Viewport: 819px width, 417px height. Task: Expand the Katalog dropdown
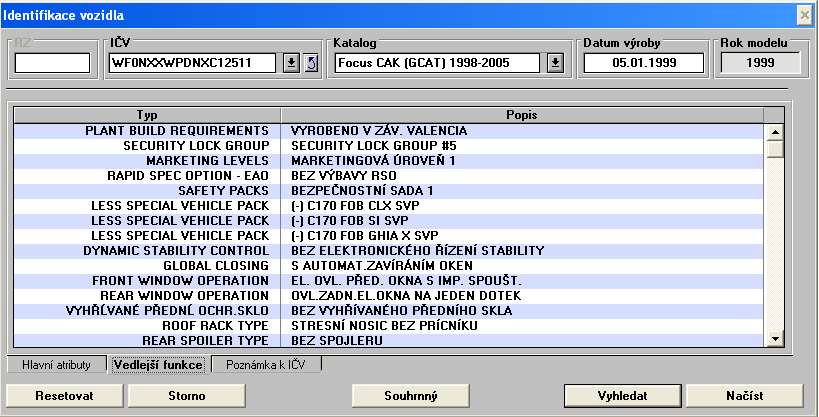pos(556,64)
